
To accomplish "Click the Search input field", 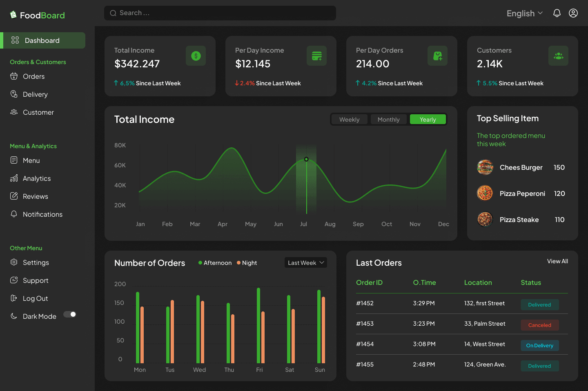I will [220, 13].
